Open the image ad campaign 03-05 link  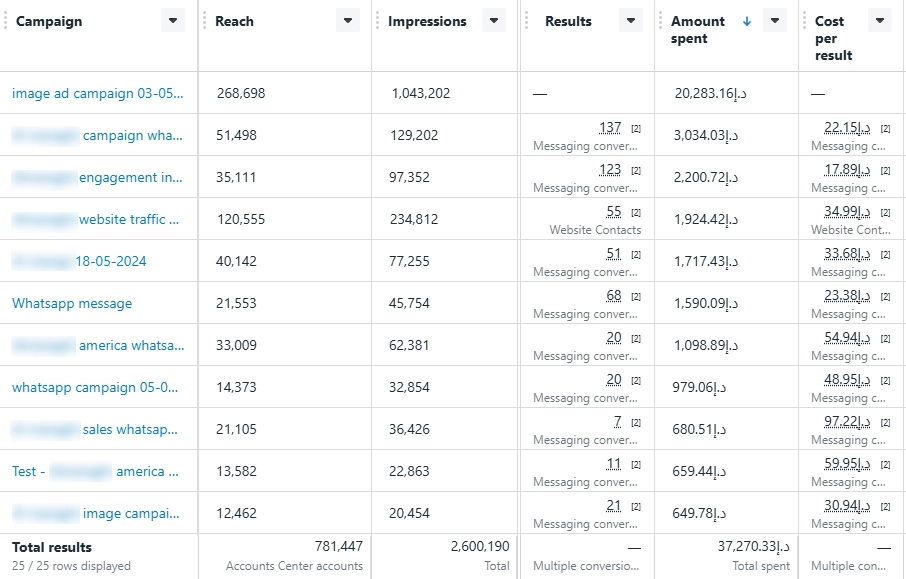click(x=96, y=93)
